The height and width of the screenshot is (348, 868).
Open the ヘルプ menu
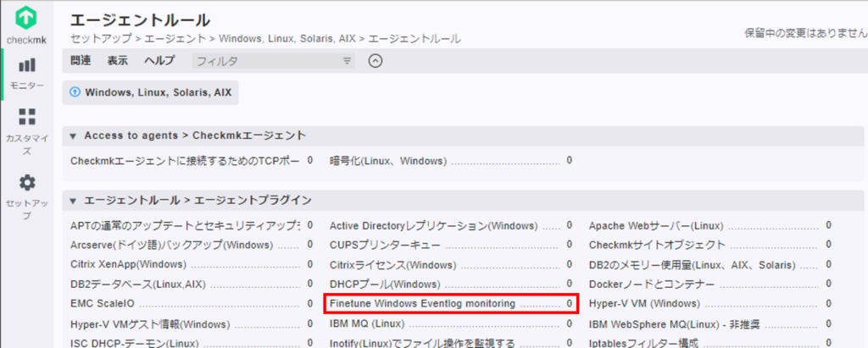point(159,61)
